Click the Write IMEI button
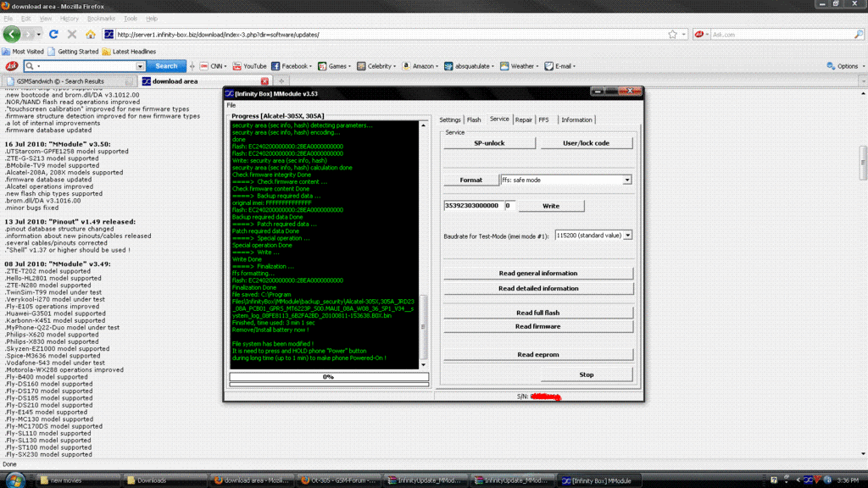This screenshot has height=488, width=868. point(551,206)
